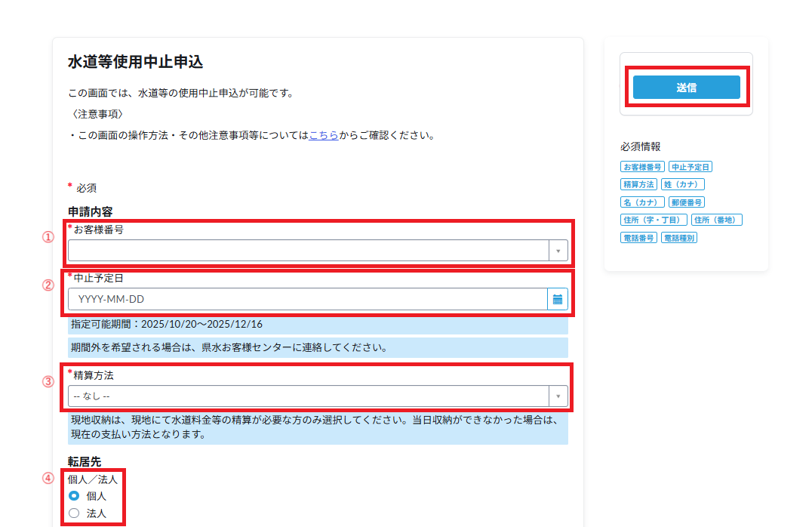This screenshot has height=527, width=812.
Task: Click the 姓（カナ） required info tag
Action: pyautogui.click(x=683, y=184)
